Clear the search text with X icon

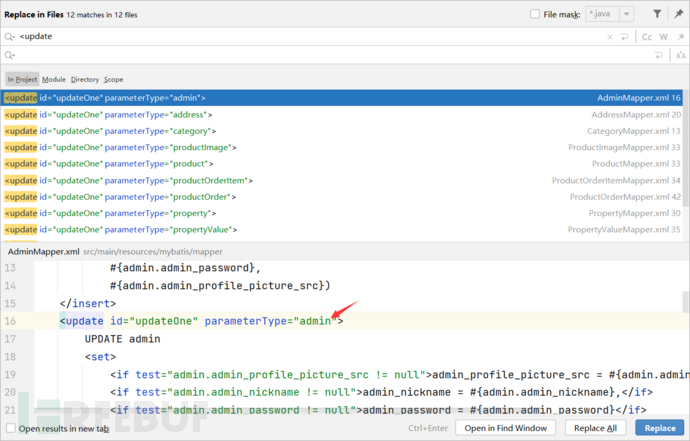coord(610,36)
